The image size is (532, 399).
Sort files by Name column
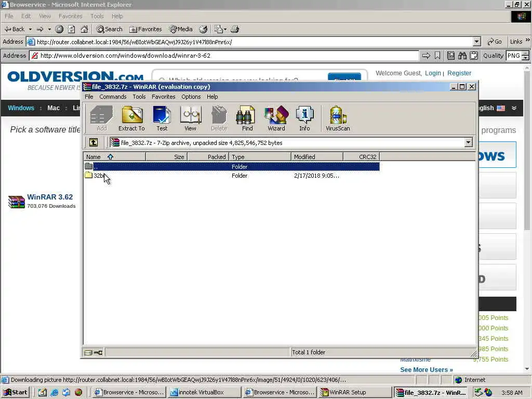[x=115, y=157]
